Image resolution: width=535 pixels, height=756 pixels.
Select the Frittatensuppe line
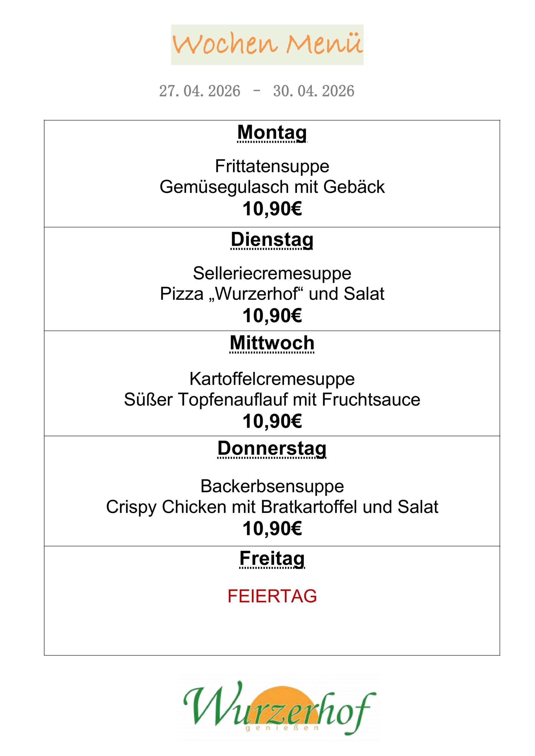pyautogui.click(x=272, y=166)
